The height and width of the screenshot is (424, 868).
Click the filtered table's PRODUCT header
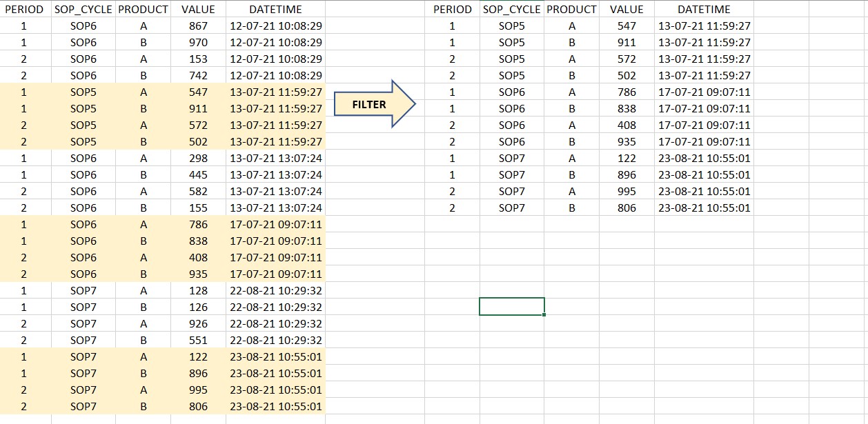point(571,9)
